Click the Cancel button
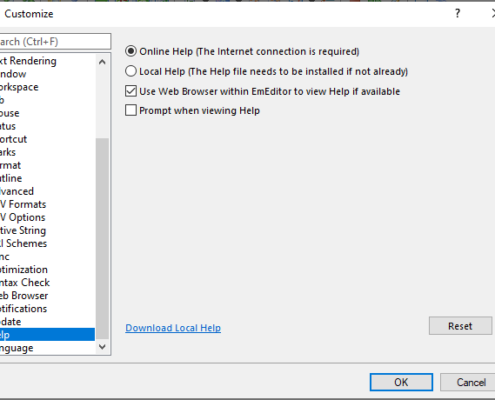This screenshot has height=400, width=495. tap(470, 382)
